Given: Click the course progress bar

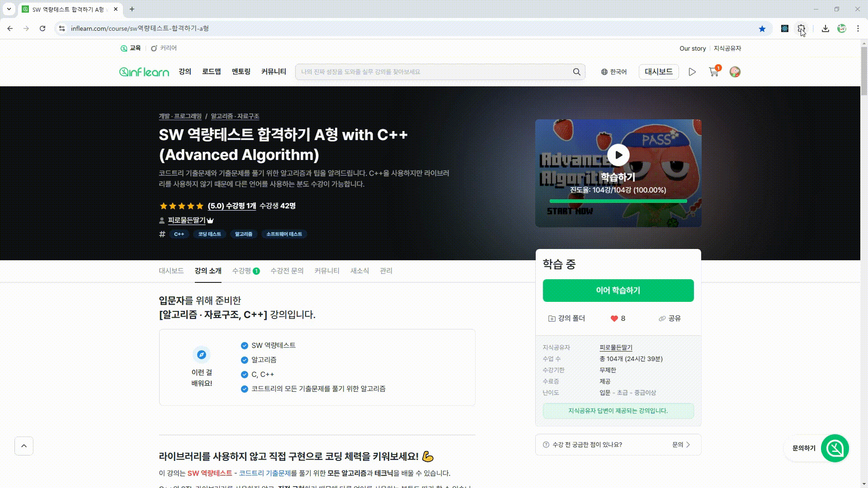Looking at the screenshot, I should (x=618, y=201).
